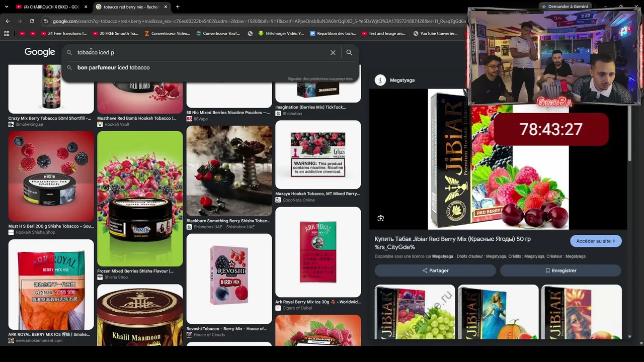This screenshot has width=644, height=362.
Task: Click the '88 Nic Mixed Berries Nicotine Pouches' title
Action: tap(228, 113)
